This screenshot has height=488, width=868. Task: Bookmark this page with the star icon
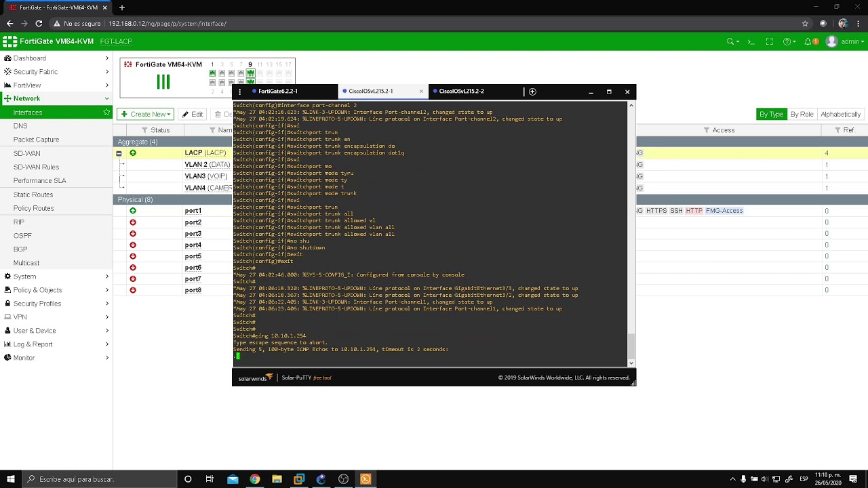805,23
